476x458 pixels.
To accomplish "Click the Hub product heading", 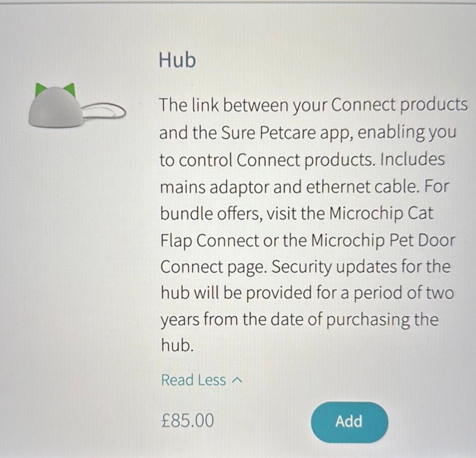I will [178, 60].
